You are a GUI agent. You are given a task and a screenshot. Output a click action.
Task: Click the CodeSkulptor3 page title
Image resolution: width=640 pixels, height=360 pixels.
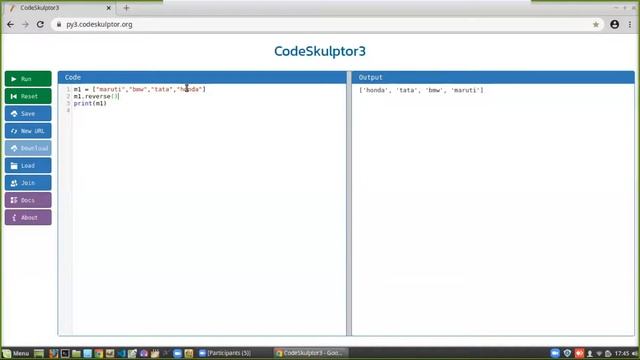coord(320,51)
